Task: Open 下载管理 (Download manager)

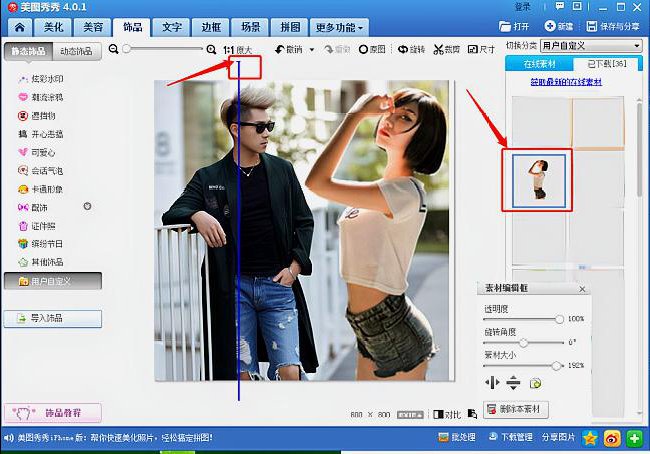Action: click(510, 437)
